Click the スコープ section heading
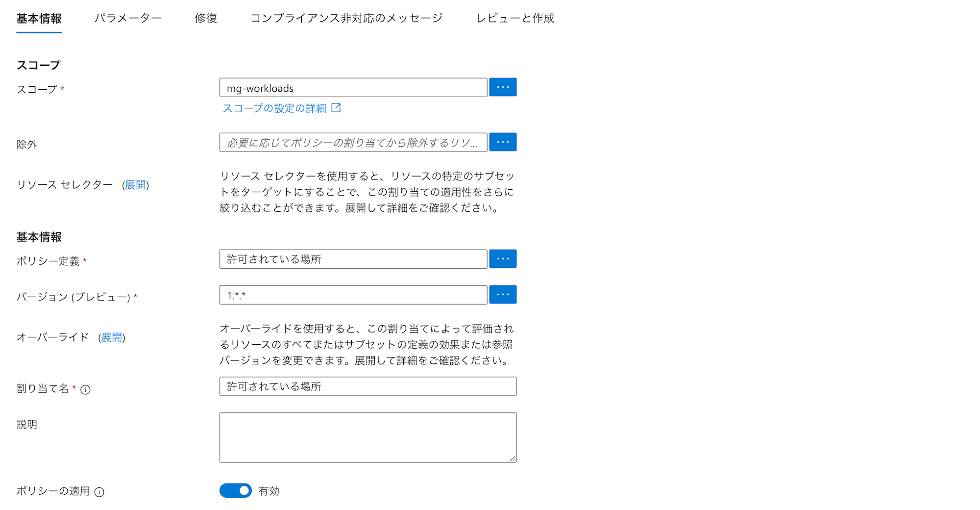 click(38, 65)
